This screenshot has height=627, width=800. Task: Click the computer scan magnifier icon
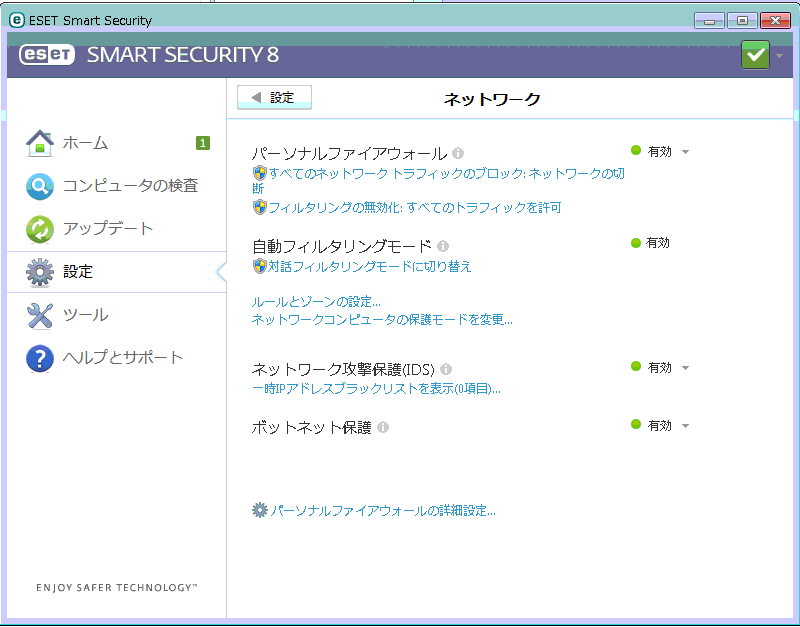40,186
